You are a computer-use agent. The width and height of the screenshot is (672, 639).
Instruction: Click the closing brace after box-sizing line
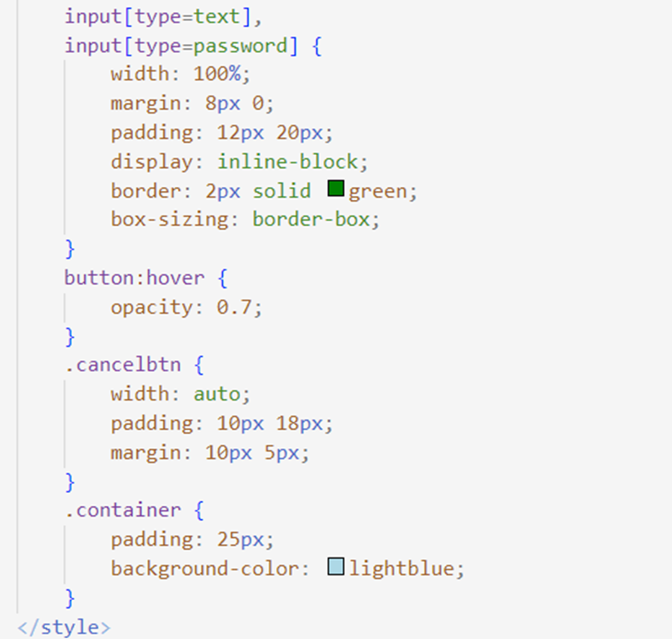click(x=70, y=249)
